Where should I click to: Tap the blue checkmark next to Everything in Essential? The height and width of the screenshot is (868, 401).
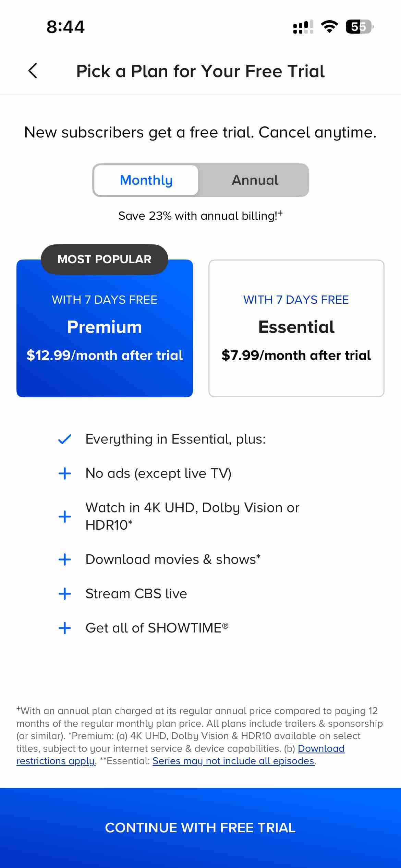tap(64, 439)
